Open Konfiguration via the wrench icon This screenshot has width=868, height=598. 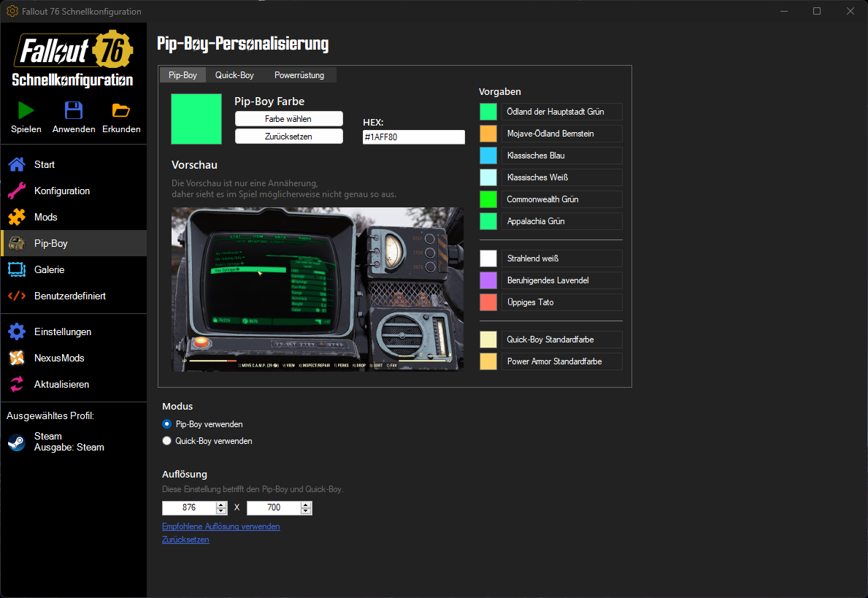(x=17, y=191)
